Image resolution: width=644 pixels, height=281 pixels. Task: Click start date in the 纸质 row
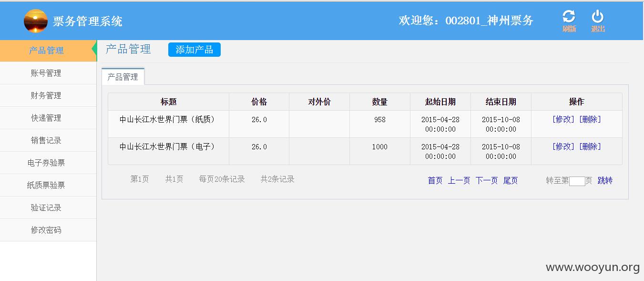(440, 124)
